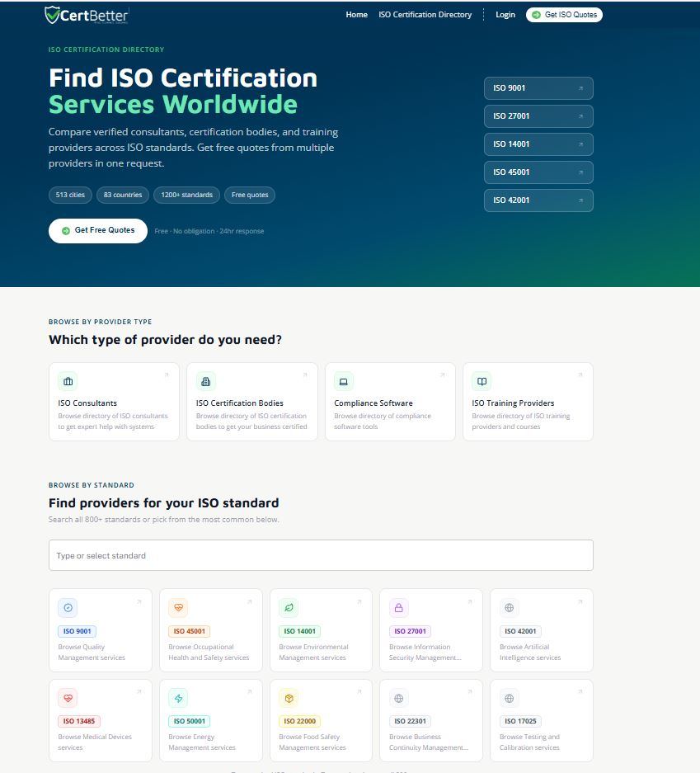The width and height of the screenshot is (700, 773).
Task: Click the globe icon on ISO 42001 card
Action: (x=510, y=608)
